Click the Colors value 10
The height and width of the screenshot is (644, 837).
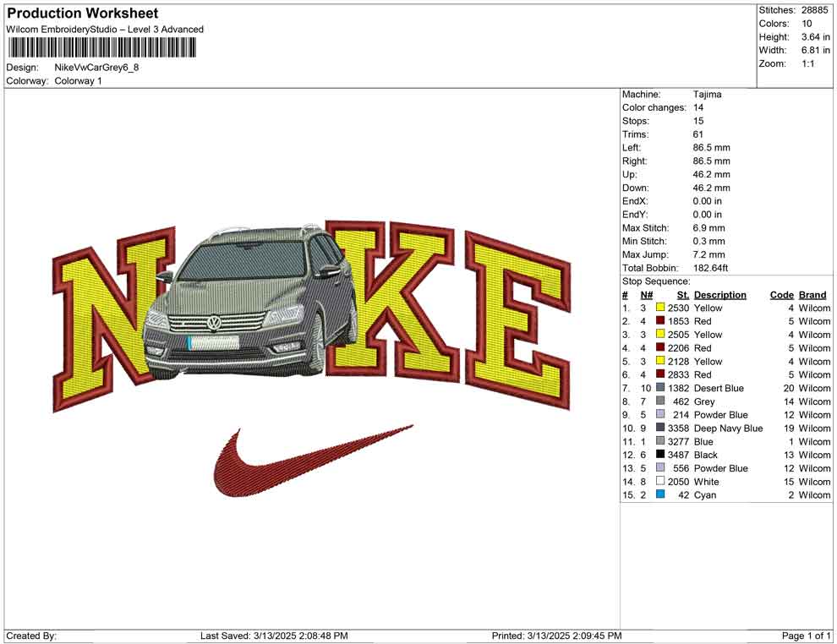807,24
